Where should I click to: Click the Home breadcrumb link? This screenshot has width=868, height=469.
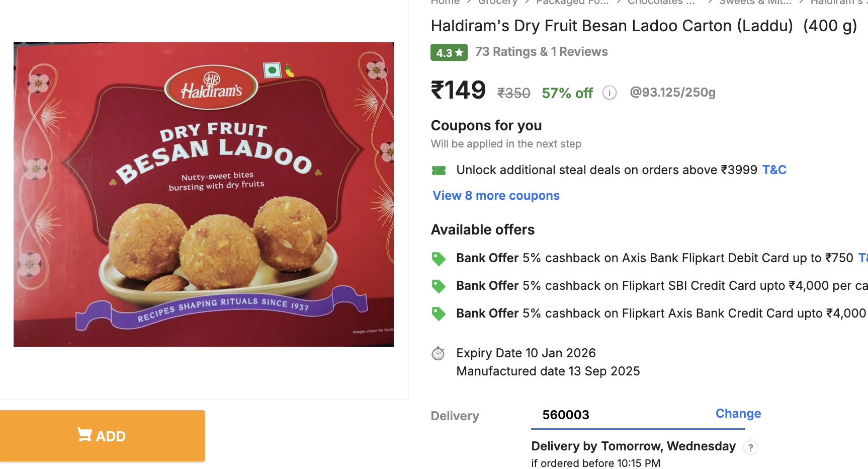445,3
